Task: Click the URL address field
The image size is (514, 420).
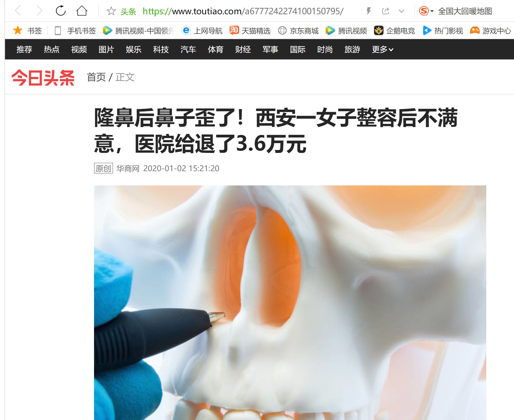Action: point(243,11)
